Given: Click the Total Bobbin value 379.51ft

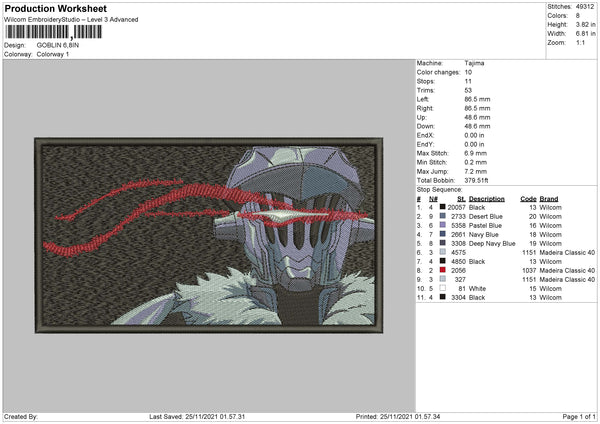Looking at the screenshot, I should coord(476,180).
